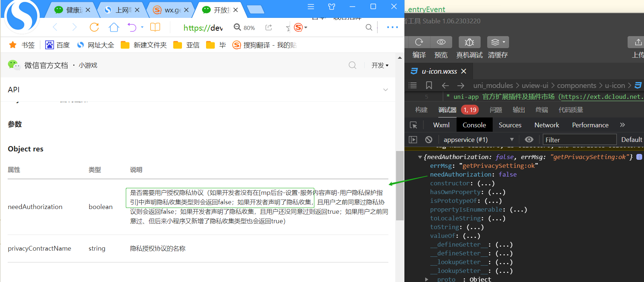Viewport: 644px width, 282px height.
Task: Switch to Performance devtools tab
Action: coord(590,125)
